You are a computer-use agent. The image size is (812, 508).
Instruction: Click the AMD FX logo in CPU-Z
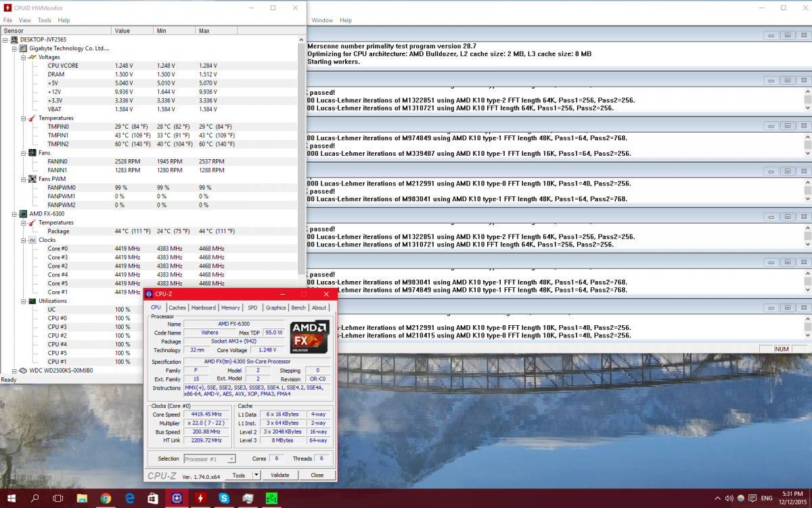310,337
